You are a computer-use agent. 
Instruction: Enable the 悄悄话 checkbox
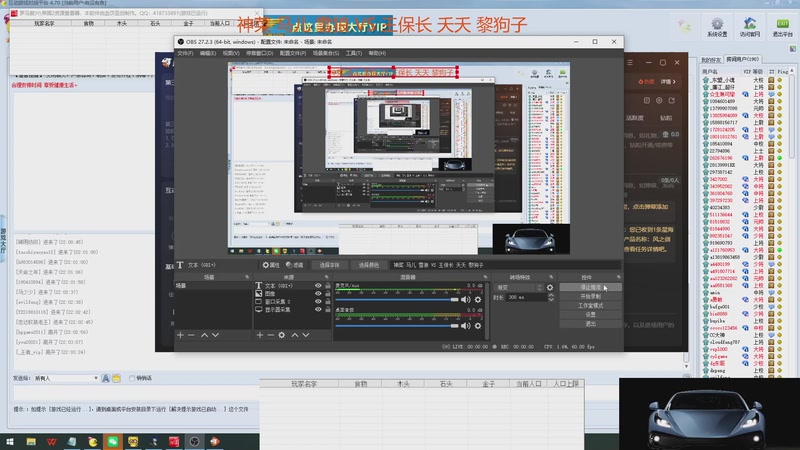point(132,379)
